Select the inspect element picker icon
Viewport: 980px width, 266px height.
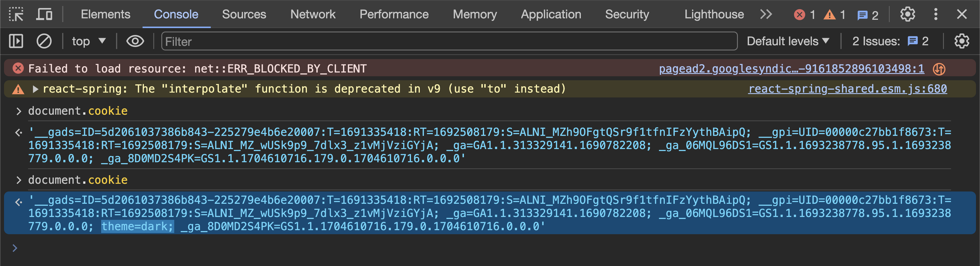tap(16, 14)
